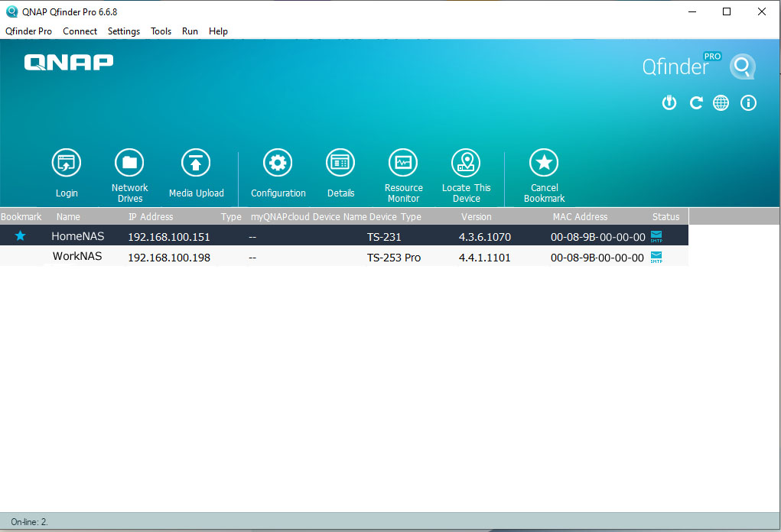Viewport: 781px width, 532px height.
Task: Open the Settings menu
Action: click(x=123, y=31)
